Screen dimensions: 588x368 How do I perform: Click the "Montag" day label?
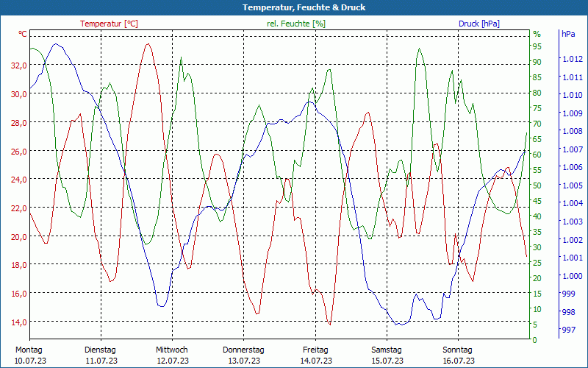point(29,350)
